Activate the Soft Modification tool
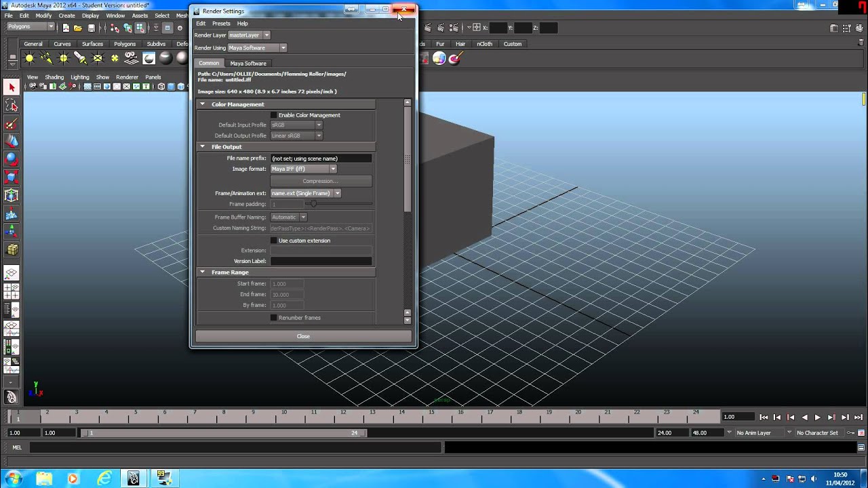Viewport: 868px width, 488px height. [12, 213]
